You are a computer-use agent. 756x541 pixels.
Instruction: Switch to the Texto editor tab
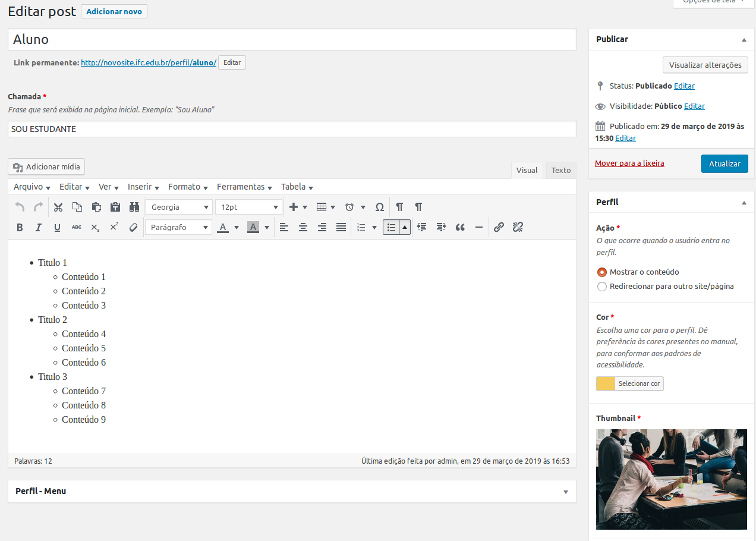click(x=560, y=170)
